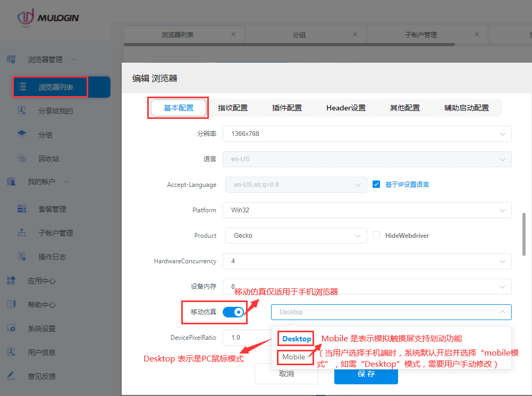Collapse the 我的帐户 sidebar section
Viewport: 532px width, 396px height.
[67, 182]
